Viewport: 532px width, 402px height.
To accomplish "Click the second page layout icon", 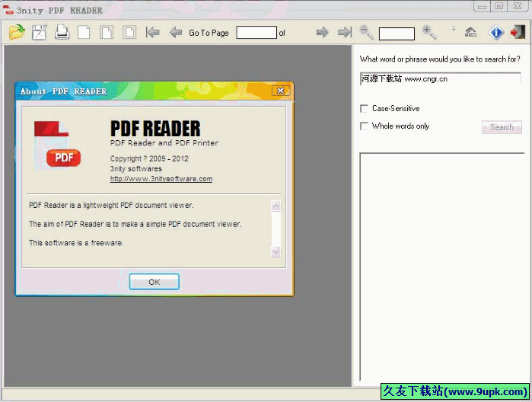I will [x=107, y=33].
